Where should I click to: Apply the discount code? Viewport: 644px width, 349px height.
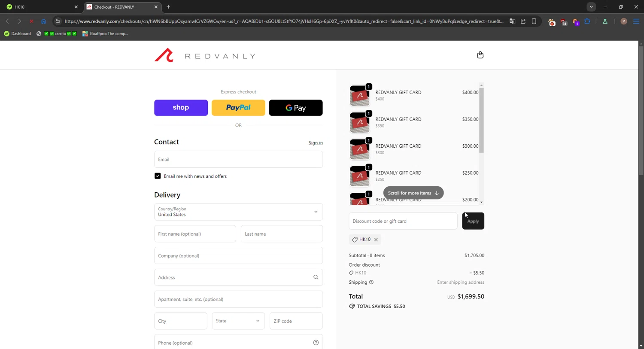pos(473,221)
